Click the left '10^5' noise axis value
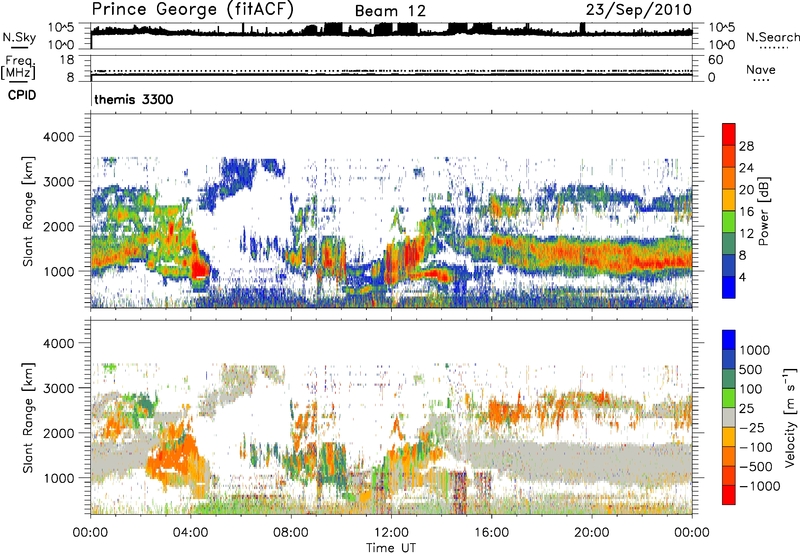Viewport: 800px width, 554px height. click(x=61, y=28)
